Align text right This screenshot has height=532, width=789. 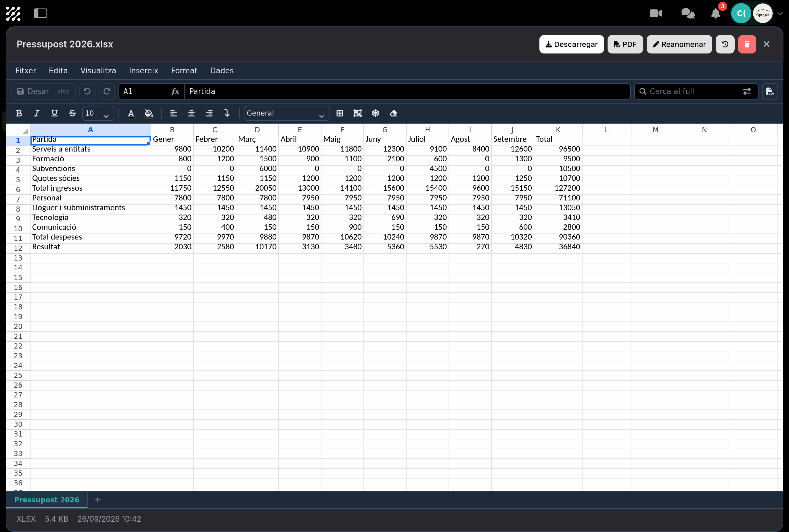[x=209, y=113]
